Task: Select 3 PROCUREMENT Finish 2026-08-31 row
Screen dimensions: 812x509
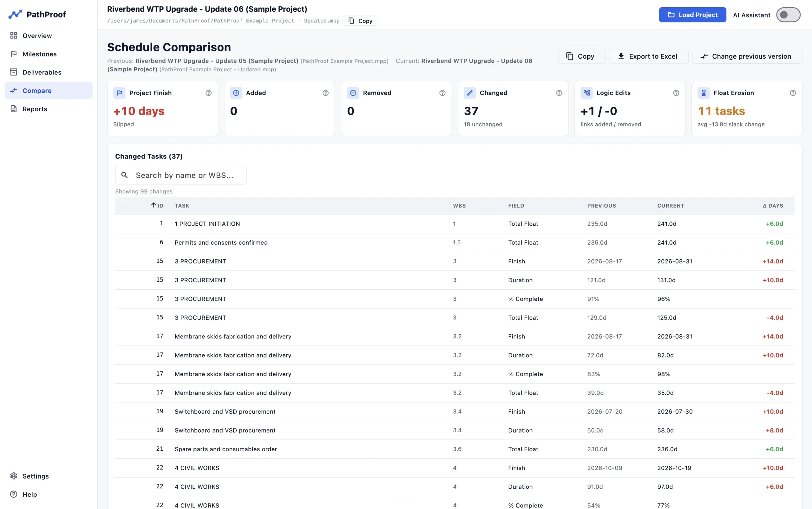Action: (455, 261)
